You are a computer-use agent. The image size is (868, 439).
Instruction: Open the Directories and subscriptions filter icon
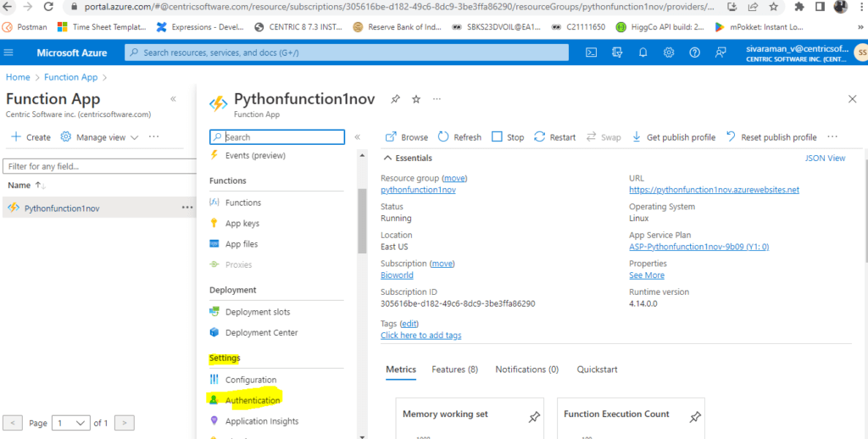point(617,53)
